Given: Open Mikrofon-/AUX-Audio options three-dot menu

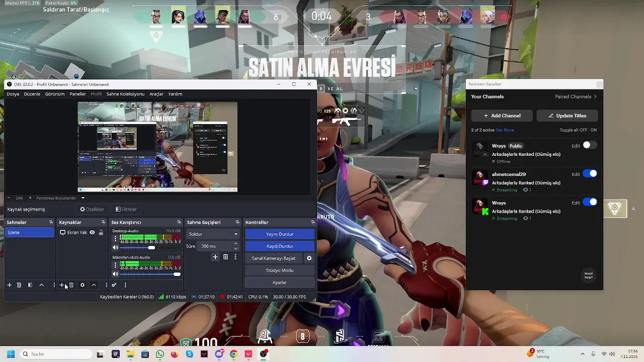Looking at the screenshot, I should pyautogui.click(x=115, y=265).
